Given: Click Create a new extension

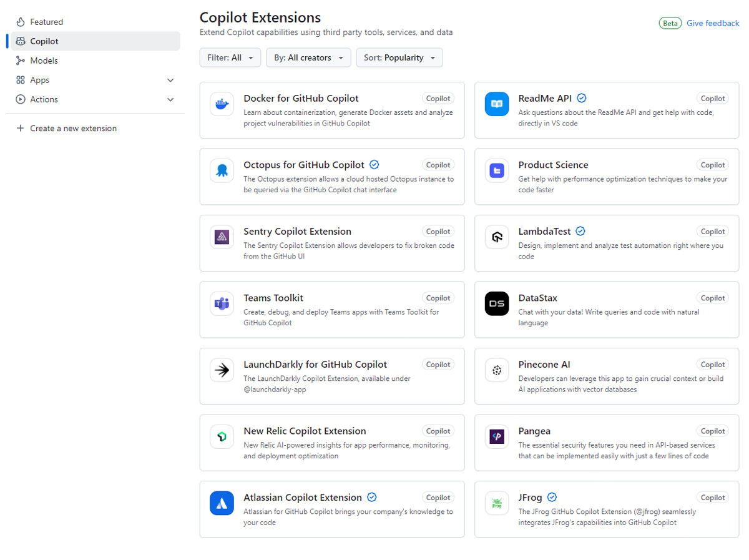Looking at the screenshot, I should coord(73,128).
